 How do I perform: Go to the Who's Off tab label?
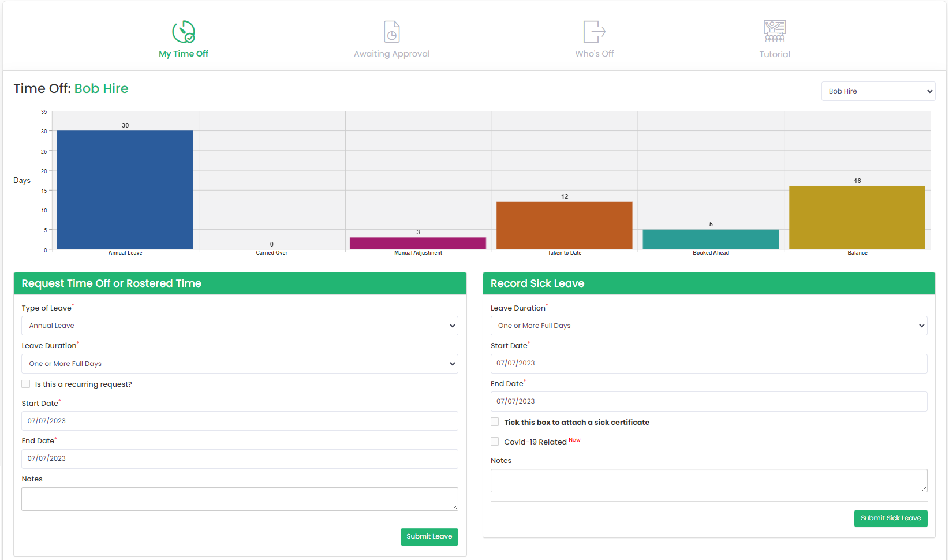click(x=594, y=54)
